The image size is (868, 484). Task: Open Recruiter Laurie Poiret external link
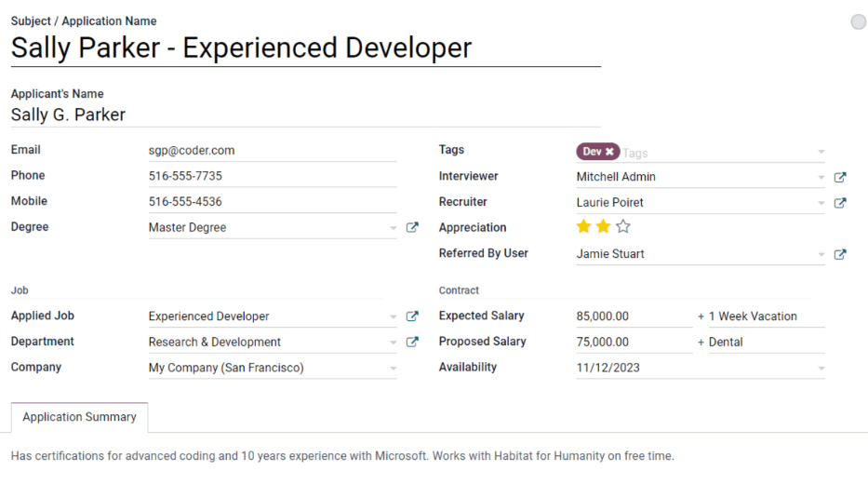840,203
